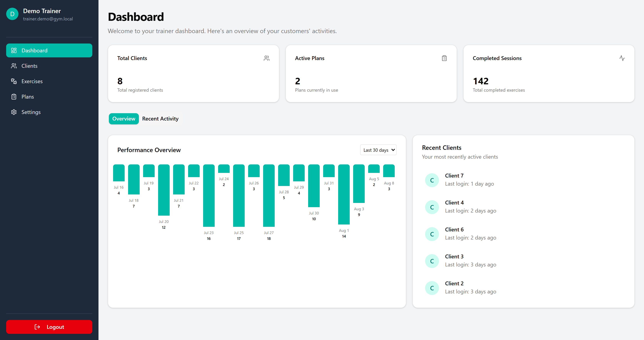Screen dimensions: 644x340
Task: Click the Settings gear icon
Action: [x=14, y=112]
